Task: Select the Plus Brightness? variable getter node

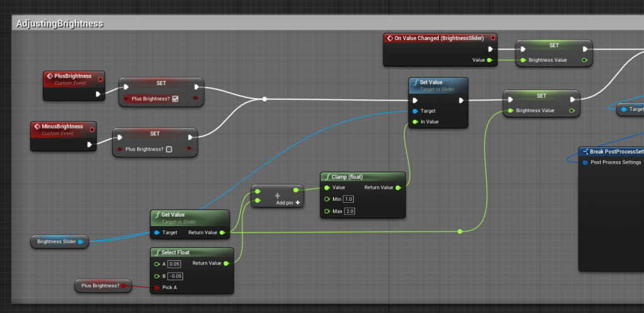Action: click(x=101, y=286)
